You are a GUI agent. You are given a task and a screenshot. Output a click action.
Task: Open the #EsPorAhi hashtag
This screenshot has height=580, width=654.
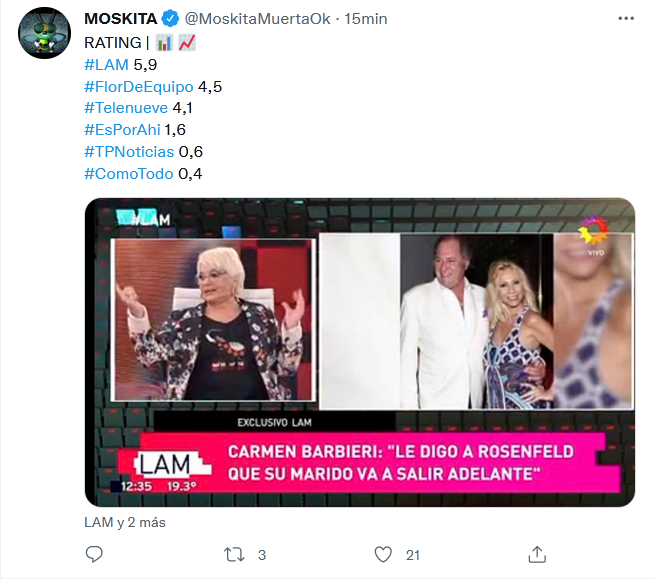(x=122, y=130)
